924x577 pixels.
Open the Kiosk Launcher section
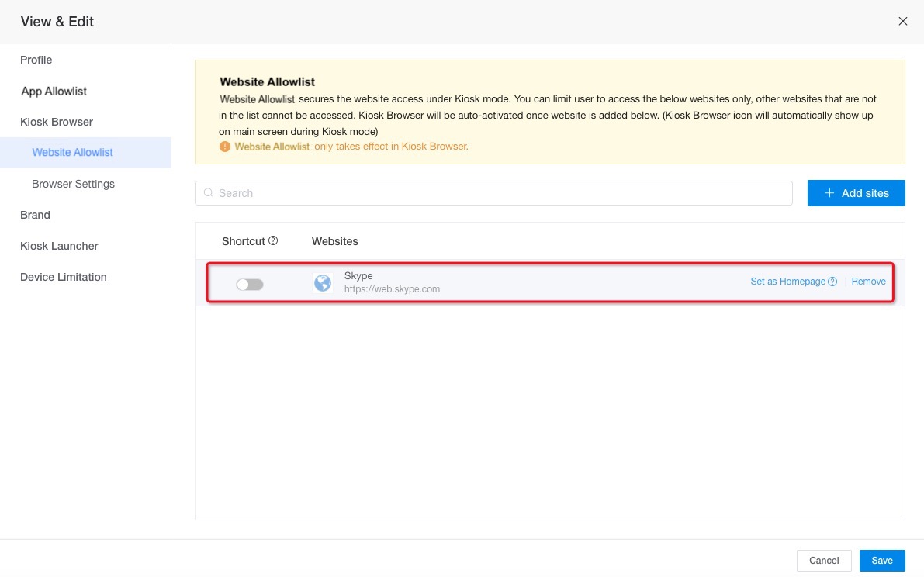(x=59, y=246)
